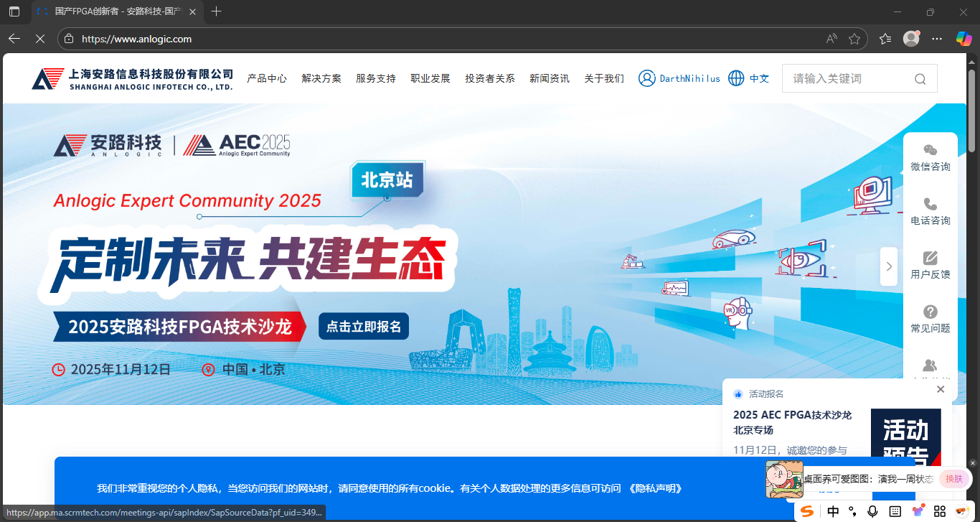980x522 pixels.
Task: Open the browser profile avatar menu
Action: pyautogui.click(x=911, y=39)
